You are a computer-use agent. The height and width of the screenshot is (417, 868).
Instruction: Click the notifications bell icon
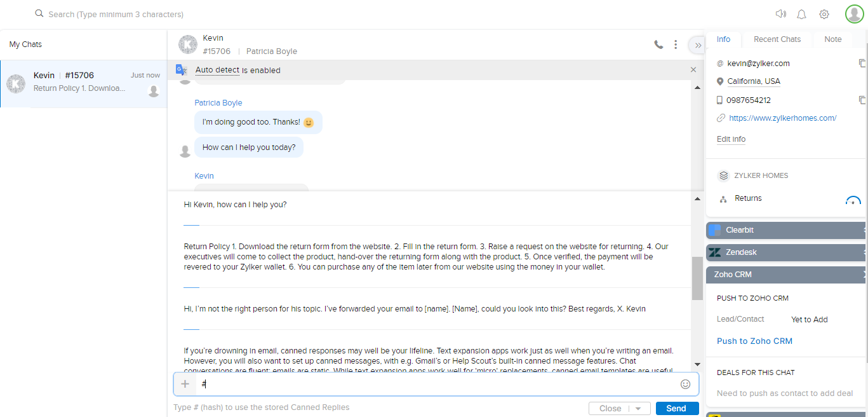coord(802,14)
